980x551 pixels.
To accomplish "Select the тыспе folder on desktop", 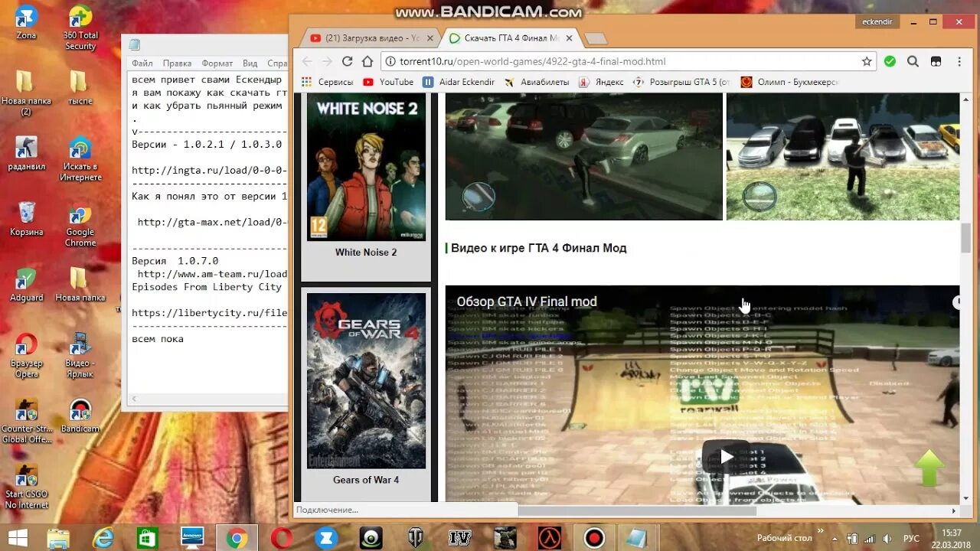I will (80, 86).
